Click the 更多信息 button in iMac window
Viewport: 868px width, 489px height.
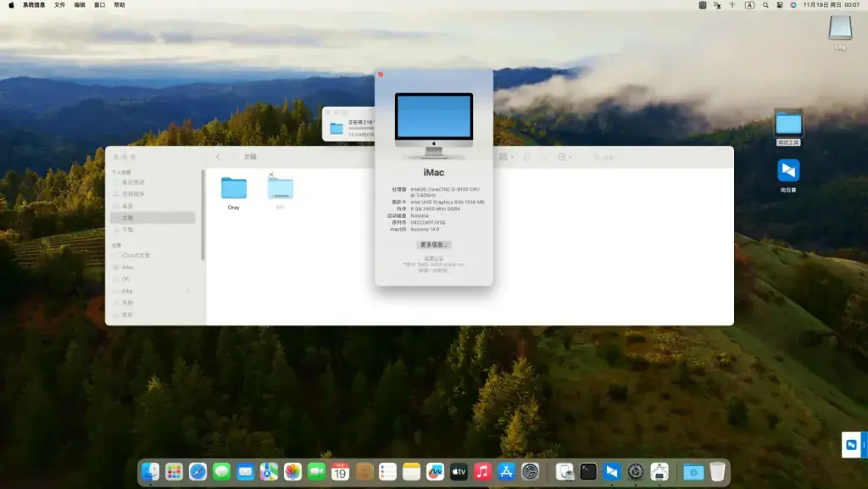(x=434, y=244)
